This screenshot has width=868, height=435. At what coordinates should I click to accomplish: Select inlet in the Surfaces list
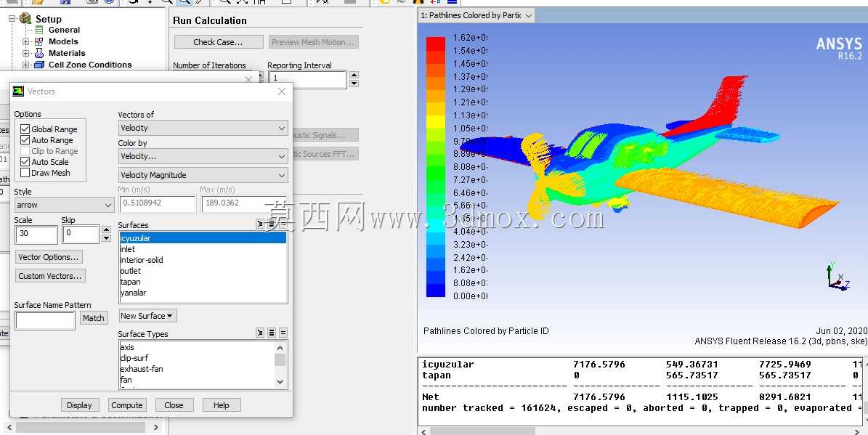203,249
